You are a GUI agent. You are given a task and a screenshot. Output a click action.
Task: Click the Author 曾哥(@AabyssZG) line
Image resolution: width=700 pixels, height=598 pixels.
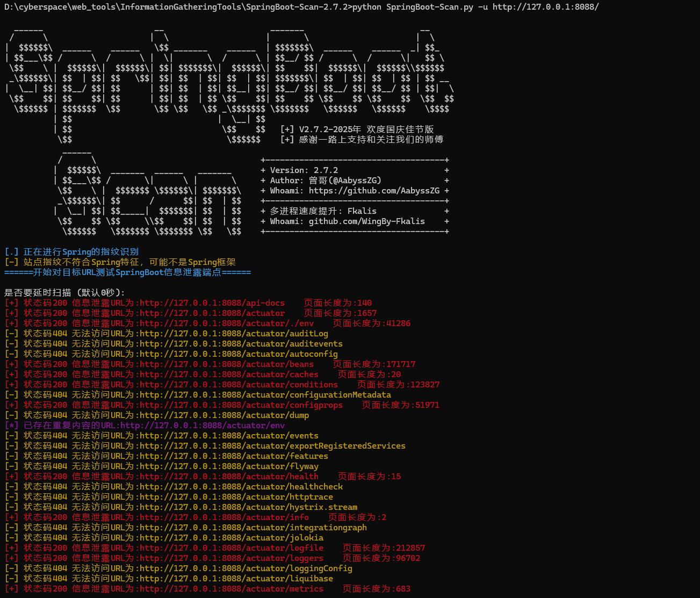point(326,181)
